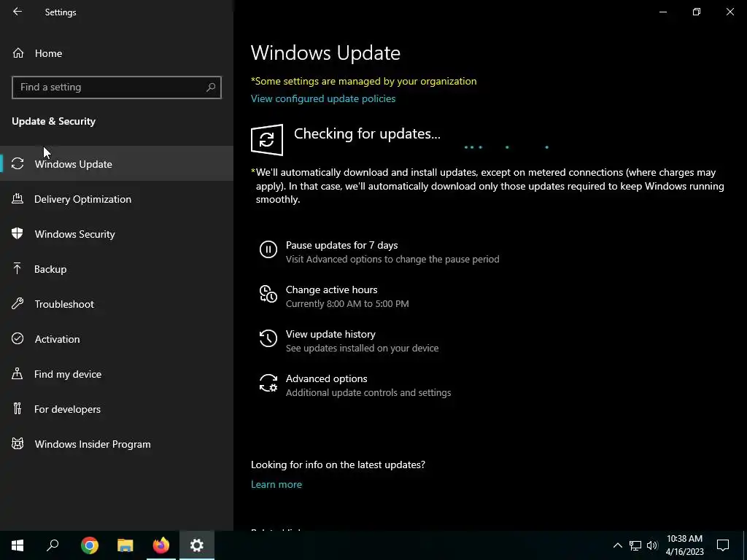Image resolution: width=747 pixels, height=560 pixels.
Task: Launch Firefox from taskbar
Action: click(x=161, y=545)
